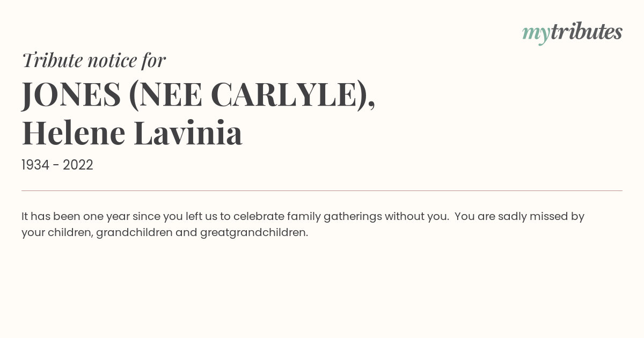644x338 pixels.
Task: Click the mytributes logo
Action: [x=572, y=32]
